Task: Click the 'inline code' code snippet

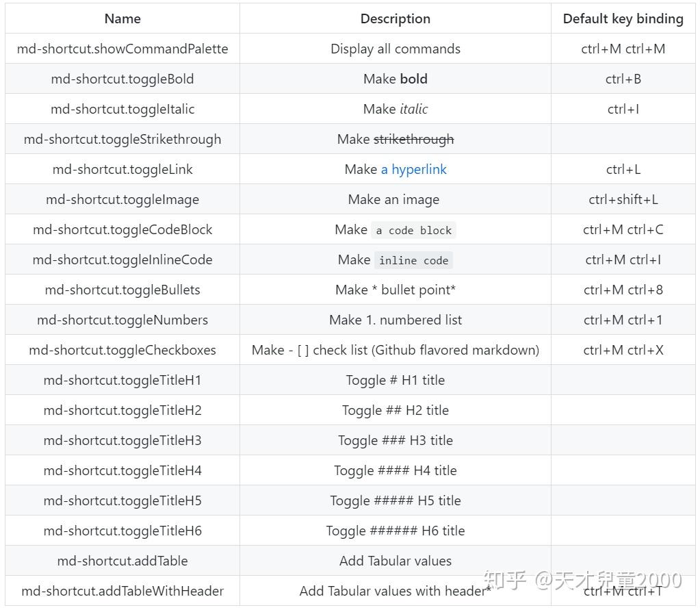Action: pyautogui.click(x=413, y=260)
